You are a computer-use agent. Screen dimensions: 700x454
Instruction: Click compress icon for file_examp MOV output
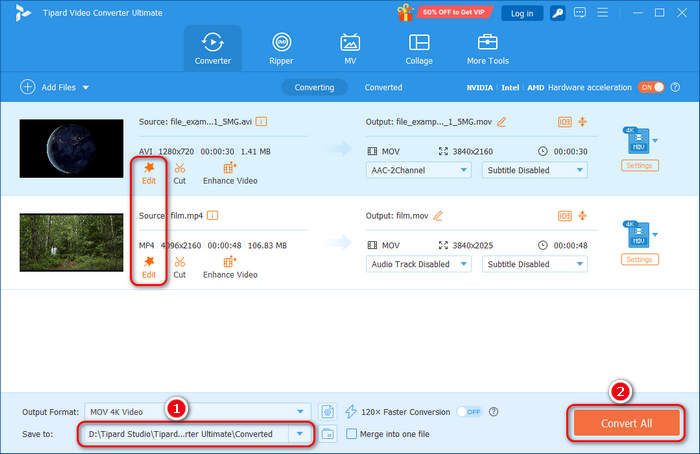point(583,121)
